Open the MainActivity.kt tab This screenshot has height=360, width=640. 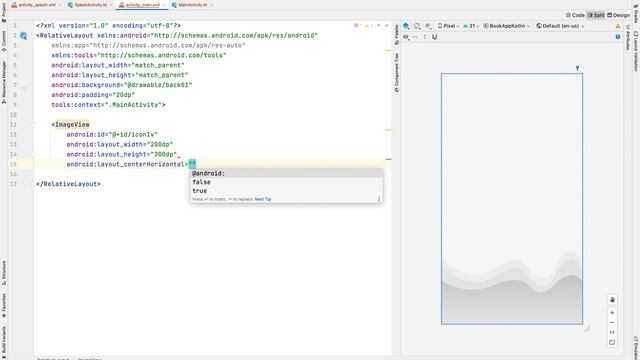(x=192, y=5)
